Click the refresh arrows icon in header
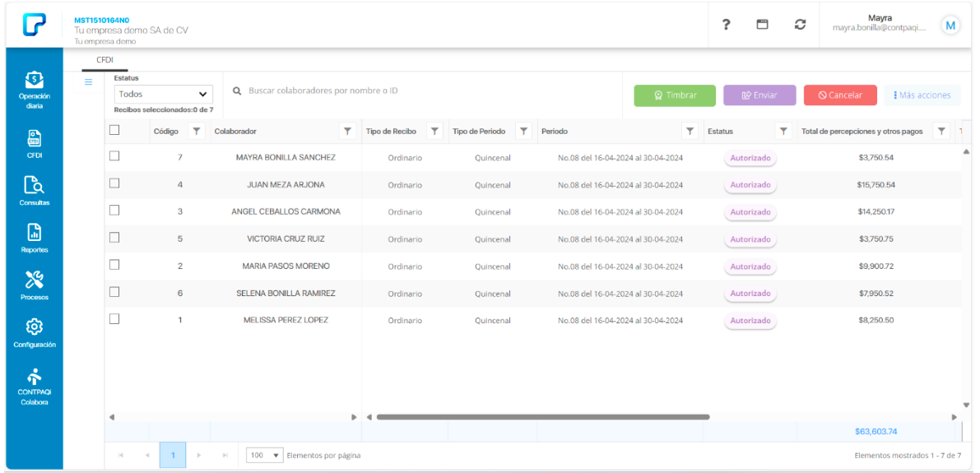980x473 pixels. (800, 25)
